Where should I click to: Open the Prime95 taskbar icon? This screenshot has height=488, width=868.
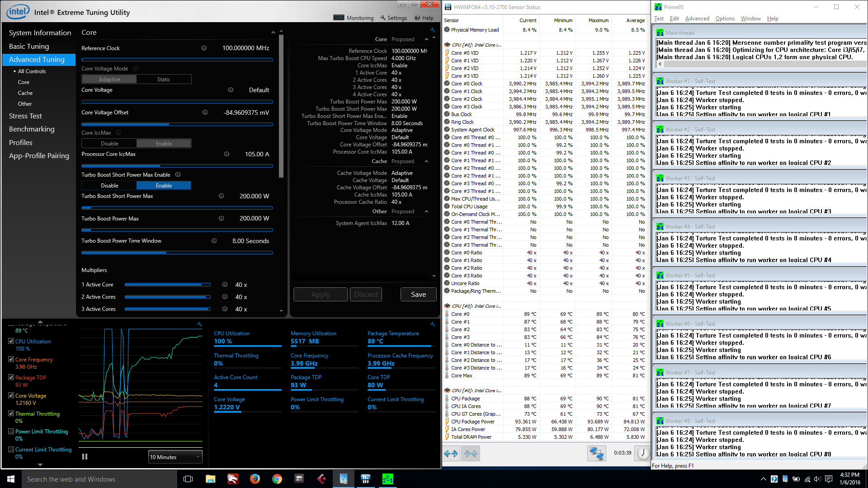[x=388, y=479]
